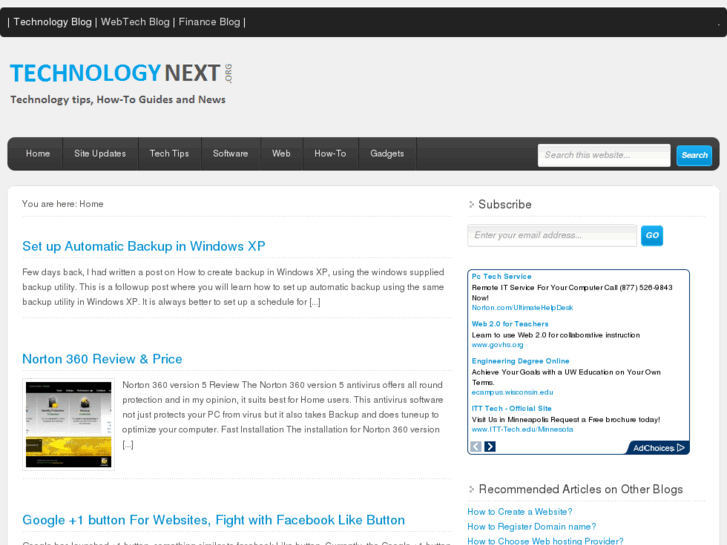Open the ecampus.wisconsin.edu ad link

point(512,392)
